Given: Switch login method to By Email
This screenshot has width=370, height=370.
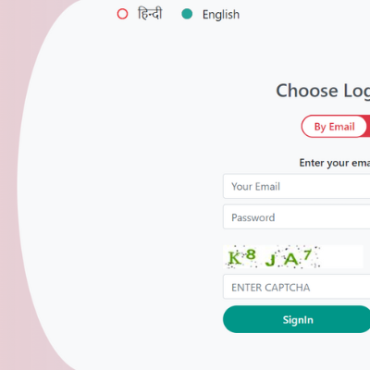Looking at the screenshot, I should click(x=334, y=126).
